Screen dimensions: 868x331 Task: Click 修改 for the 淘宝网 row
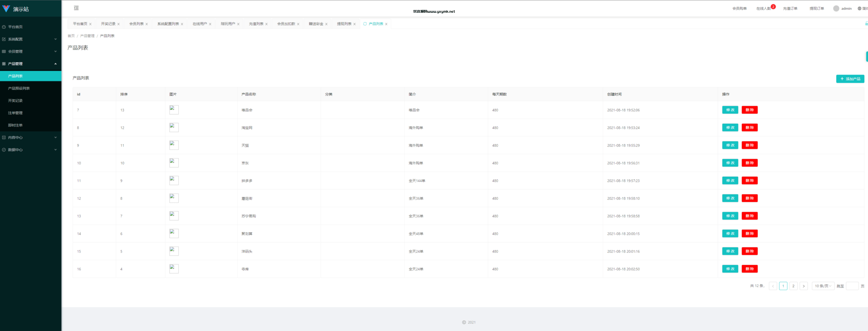click(x=730, y=128)
